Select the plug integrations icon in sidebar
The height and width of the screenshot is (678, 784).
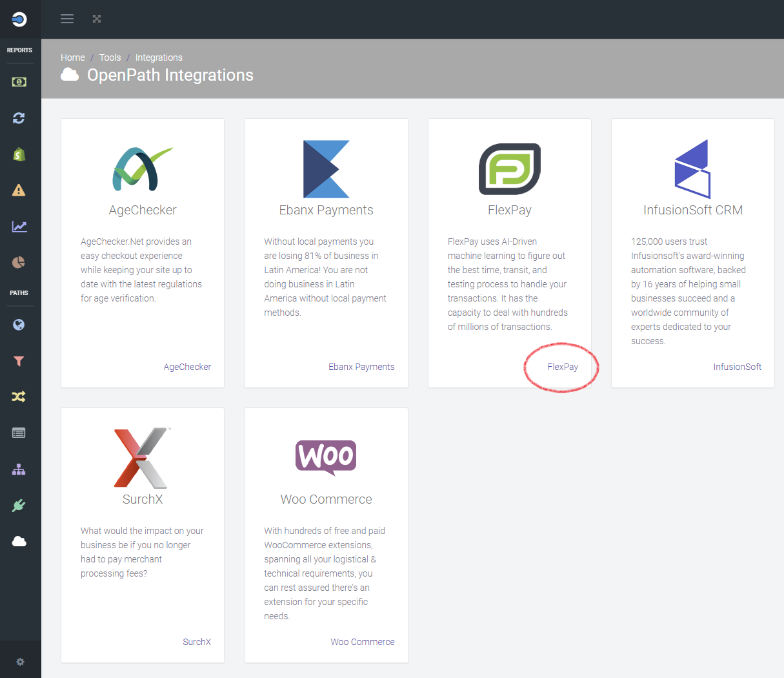tap(20, 505)
